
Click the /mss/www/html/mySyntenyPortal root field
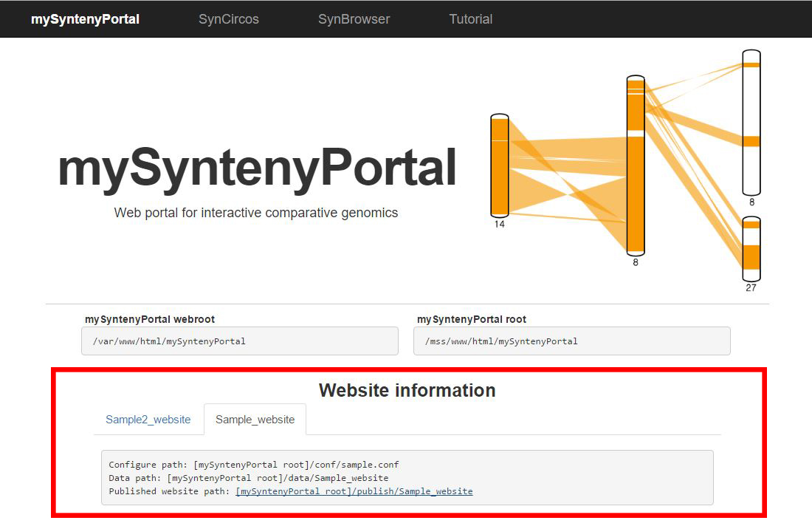click(571, 341)
